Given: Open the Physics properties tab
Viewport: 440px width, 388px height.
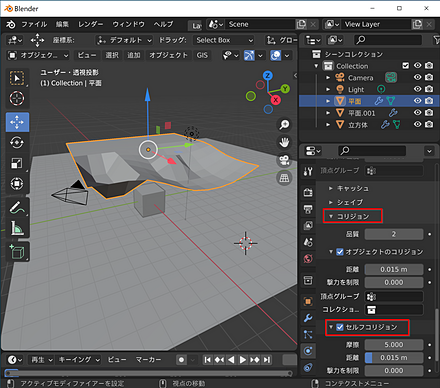Looking at the screenshot, I should [308, 351].
